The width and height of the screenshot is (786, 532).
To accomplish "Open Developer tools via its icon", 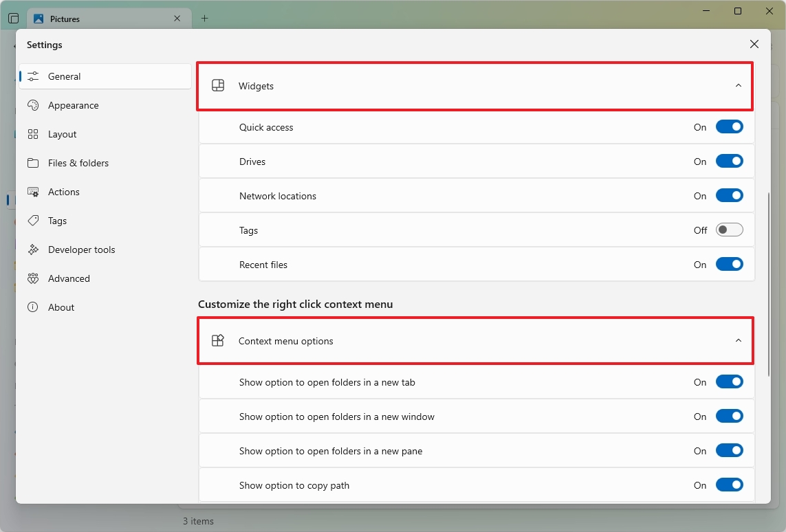I will point(33,250).
